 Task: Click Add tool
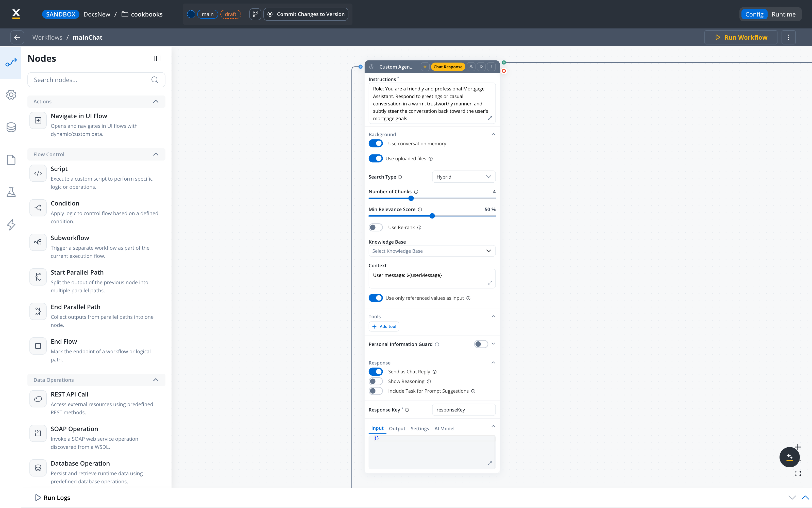click(384, 326)
